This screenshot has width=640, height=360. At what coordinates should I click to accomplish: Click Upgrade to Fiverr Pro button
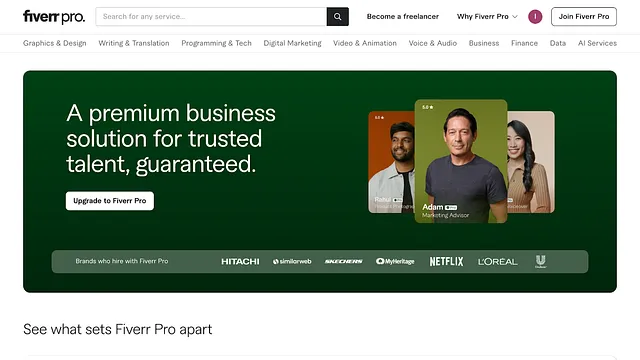coord(110,201)
